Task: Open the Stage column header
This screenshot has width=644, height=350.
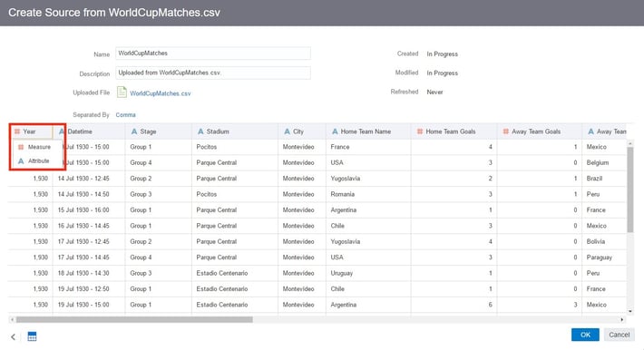Action: [x=158, y=131]
